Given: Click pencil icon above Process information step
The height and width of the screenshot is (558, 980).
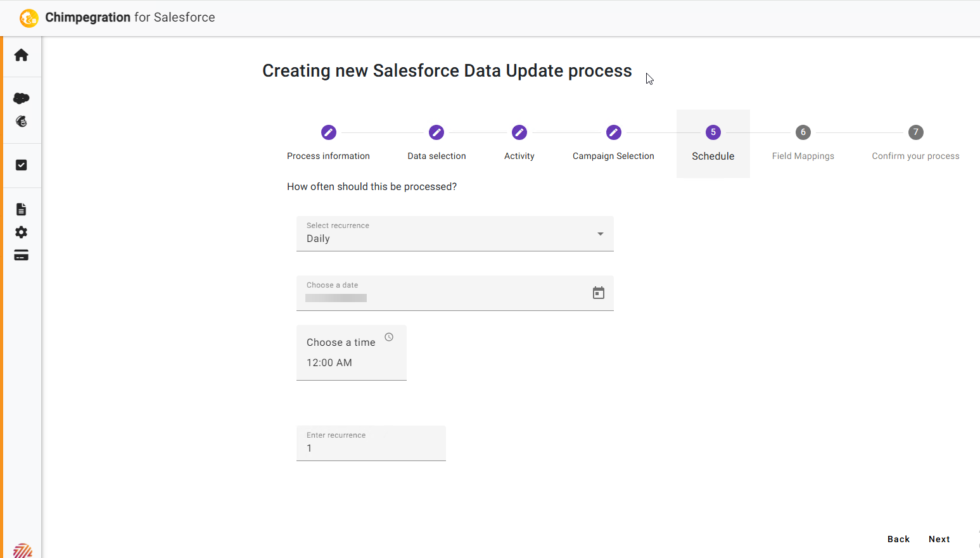Looking at the screenshot, I should click(x=328, y=132).
